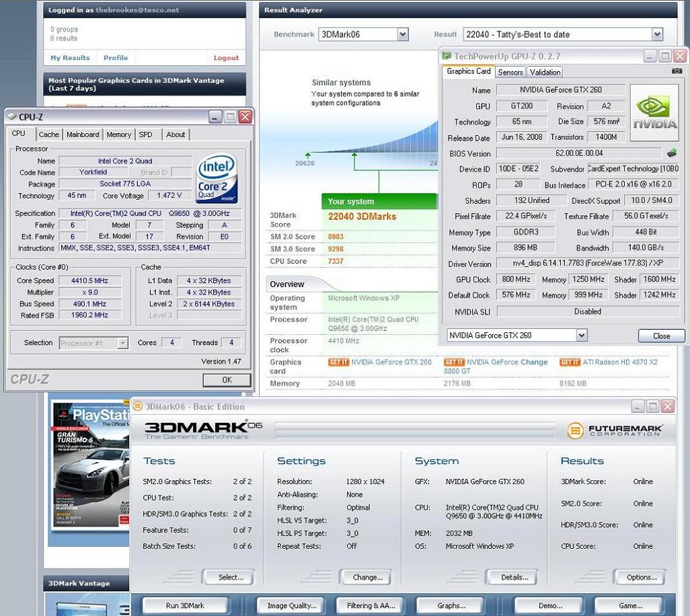This screenshot has width=690, height=616.
Task: Open the Profile link
Action: pyautogui.click(x=115, y=58)
